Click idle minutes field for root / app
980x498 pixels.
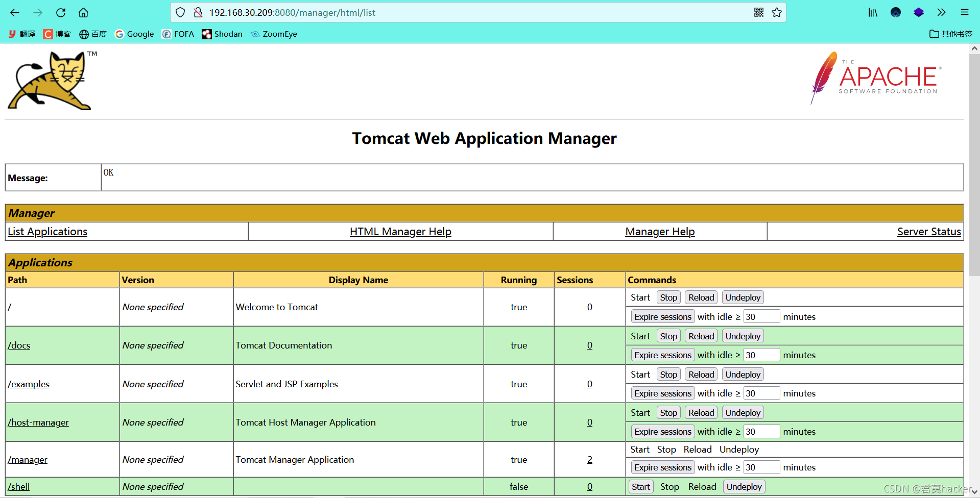pos(761,316)
